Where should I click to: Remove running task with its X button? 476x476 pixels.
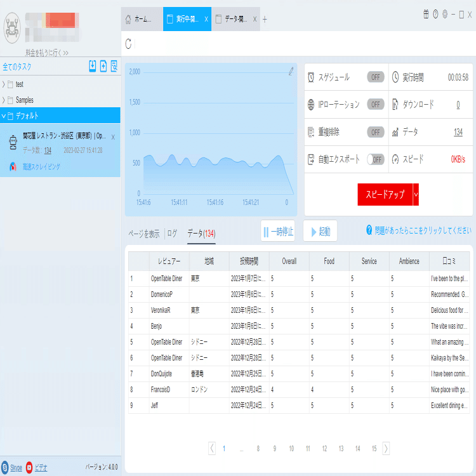[x=113, y=137]
